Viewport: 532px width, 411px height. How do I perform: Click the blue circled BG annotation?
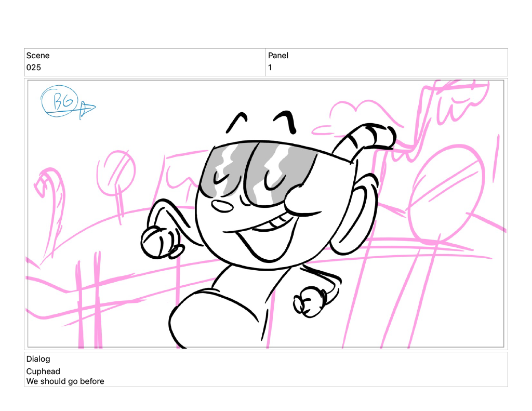pyautogui.click(x=59, y=101)
